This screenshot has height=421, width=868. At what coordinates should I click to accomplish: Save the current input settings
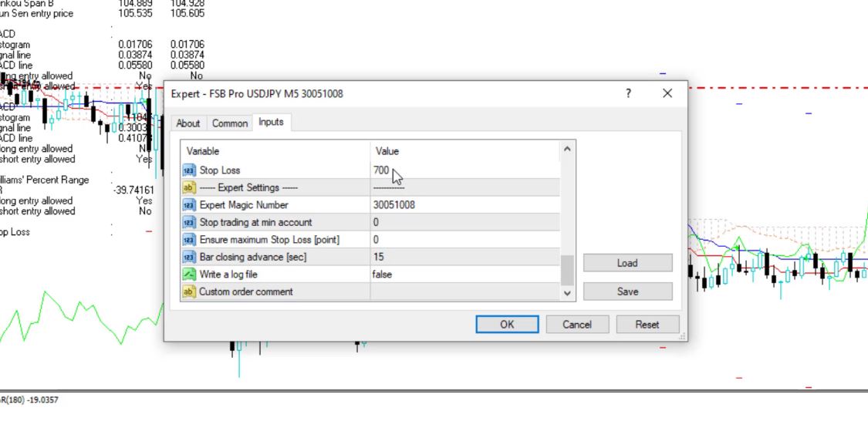(x=627, y=291)
